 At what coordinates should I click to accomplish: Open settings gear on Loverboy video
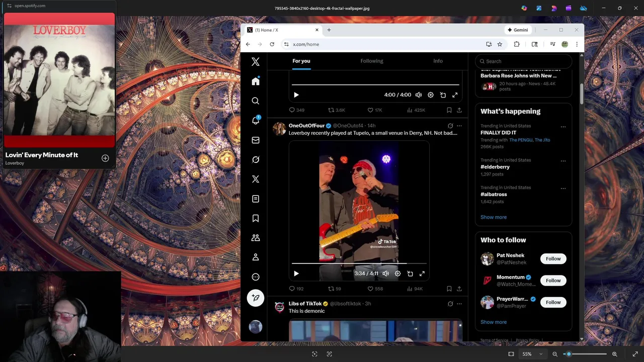coord(397,274)
